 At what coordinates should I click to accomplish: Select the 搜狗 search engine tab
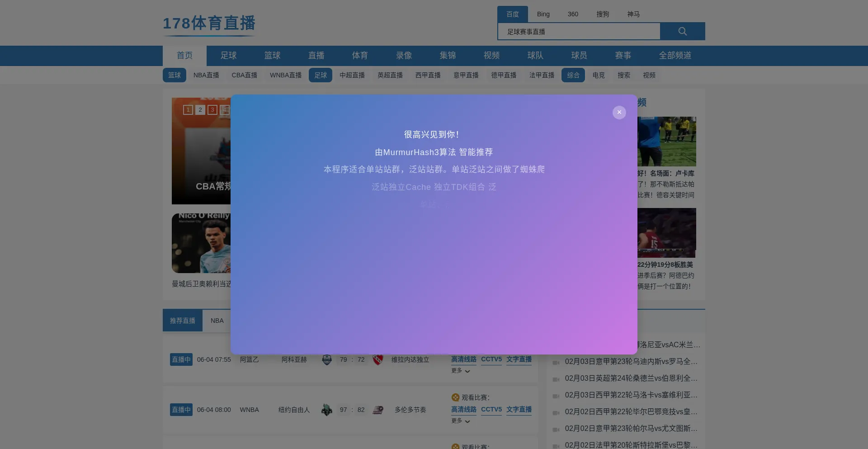click(x=602, y=14)
